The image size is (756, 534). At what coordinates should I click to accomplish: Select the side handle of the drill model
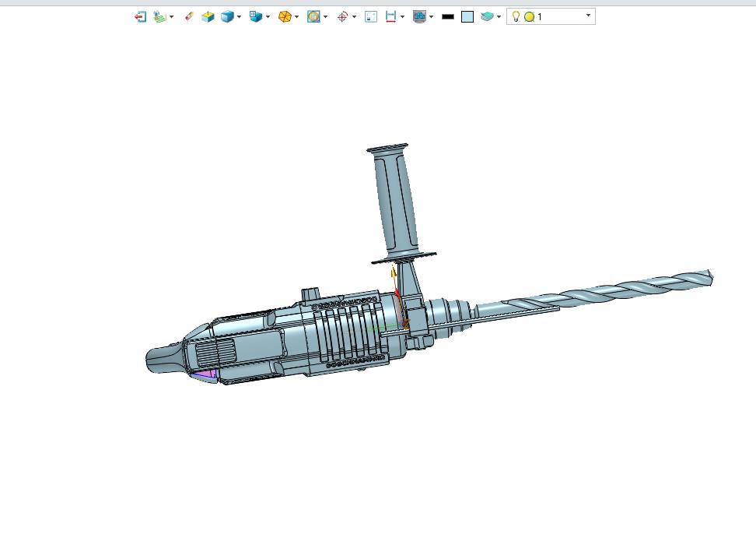click(x=397, y=202)
